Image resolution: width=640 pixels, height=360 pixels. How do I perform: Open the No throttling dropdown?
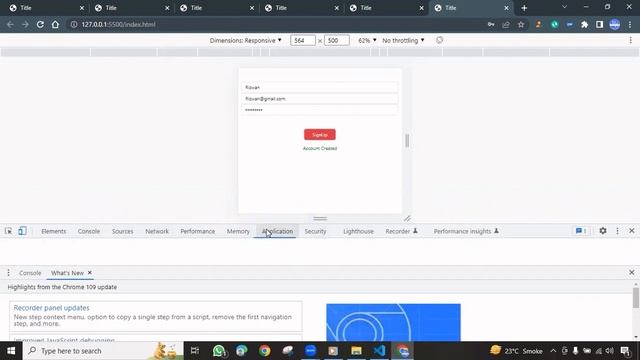coord(403,40)
